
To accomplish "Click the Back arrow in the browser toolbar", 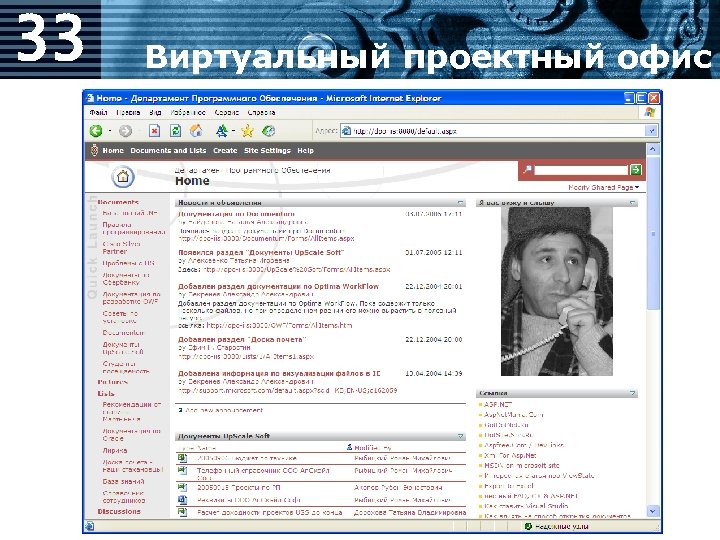I will click(x=96, y=131).
